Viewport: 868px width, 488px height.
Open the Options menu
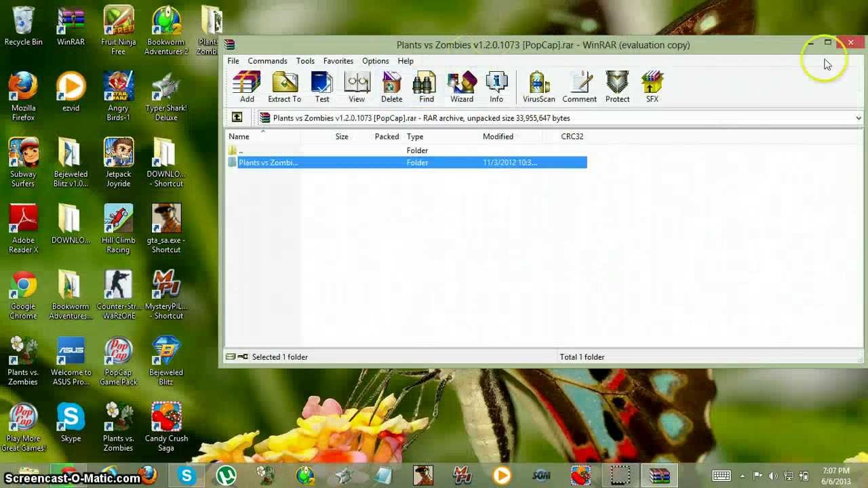(x=375, y=61)
